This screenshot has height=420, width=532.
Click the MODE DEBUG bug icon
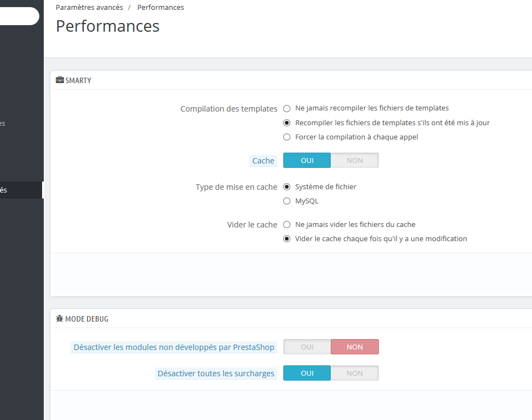click(60, 318)
